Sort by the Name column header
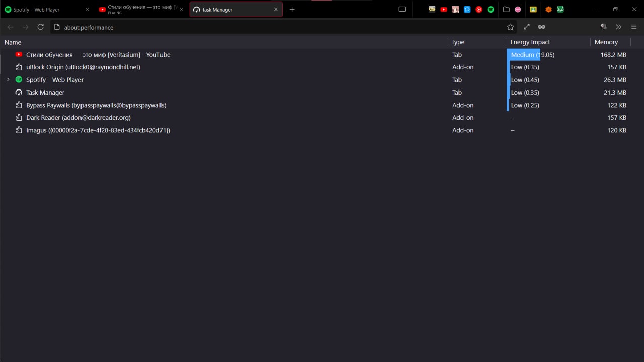644x362 pixels. (x=223, y=42)
